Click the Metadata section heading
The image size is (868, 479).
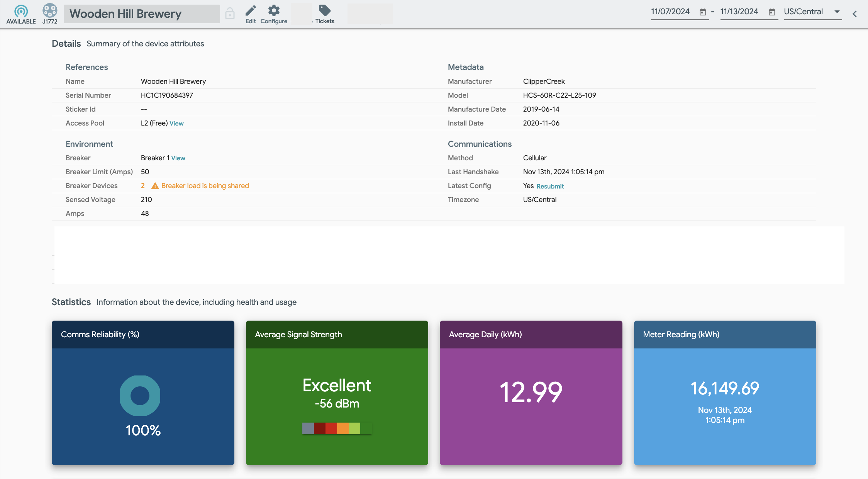click(466, 67)
